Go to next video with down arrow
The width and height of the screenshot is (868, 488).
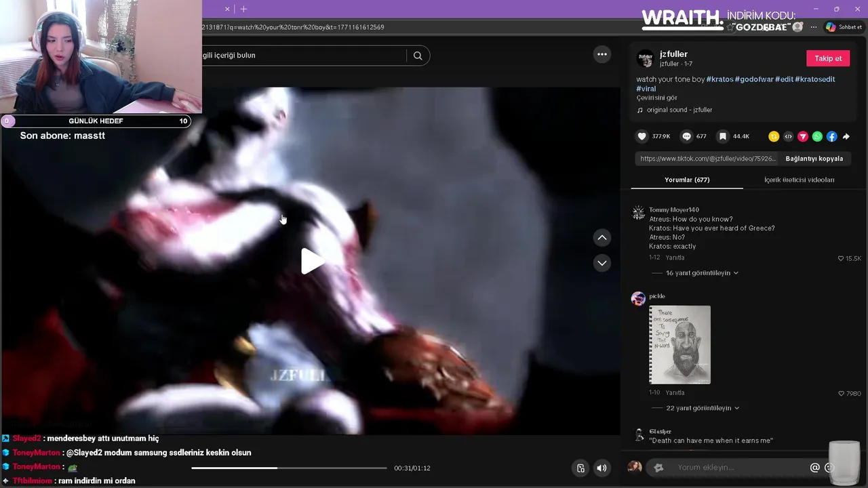[601, 263]
